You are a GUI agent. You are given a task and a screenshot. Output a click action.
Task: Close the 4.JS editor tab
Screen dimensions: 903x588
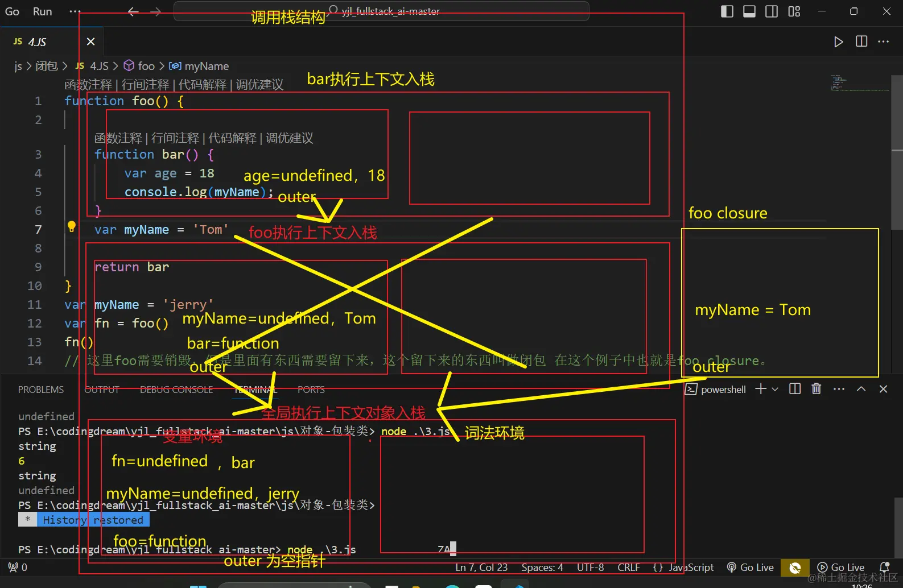pos(90,42)
